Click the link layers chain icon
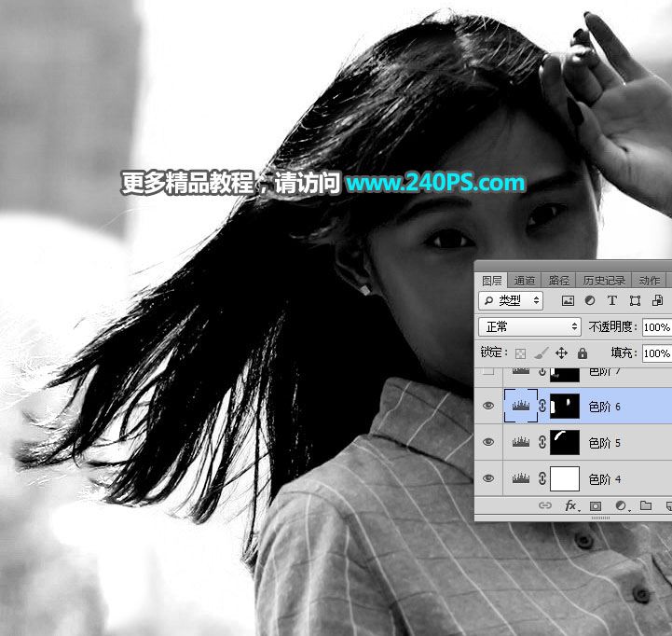 [545, 505]
